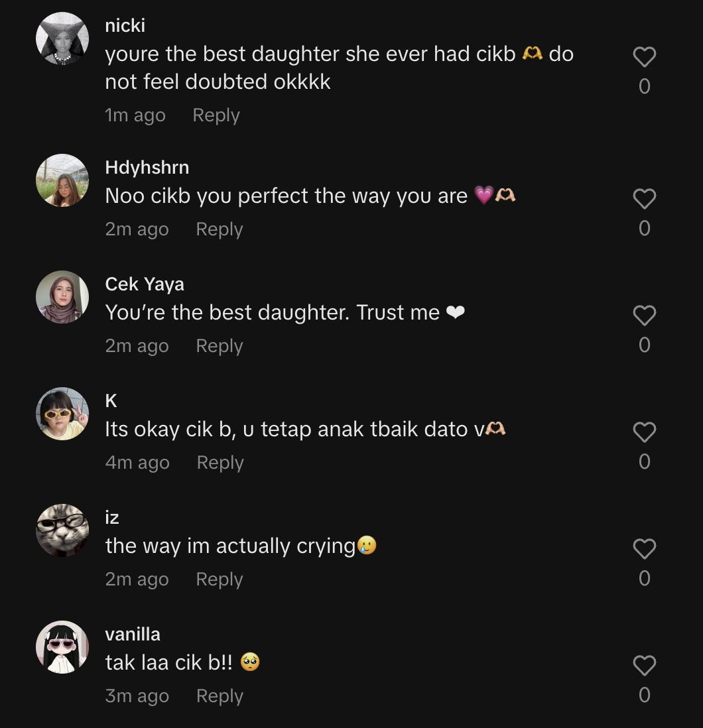Tap the heart on Hdyhshrn's comment
Screen dimensions: 703x728
point(644,199)
